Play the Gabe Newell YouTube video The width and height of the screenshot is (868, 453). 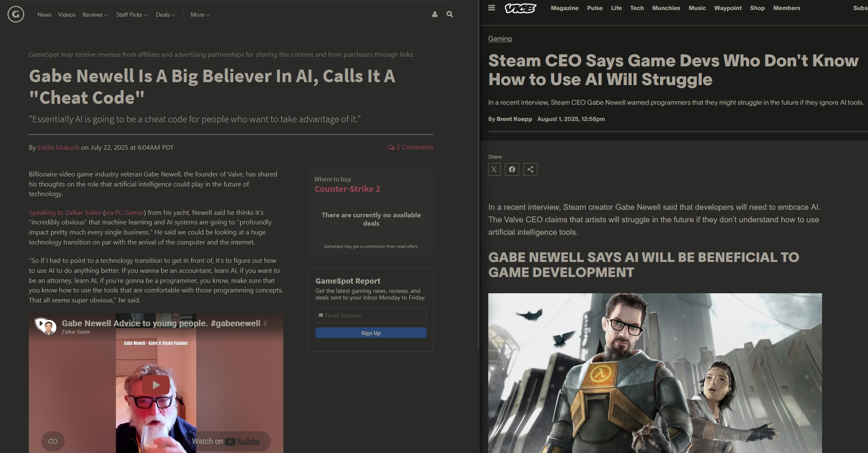click(156, 385)
